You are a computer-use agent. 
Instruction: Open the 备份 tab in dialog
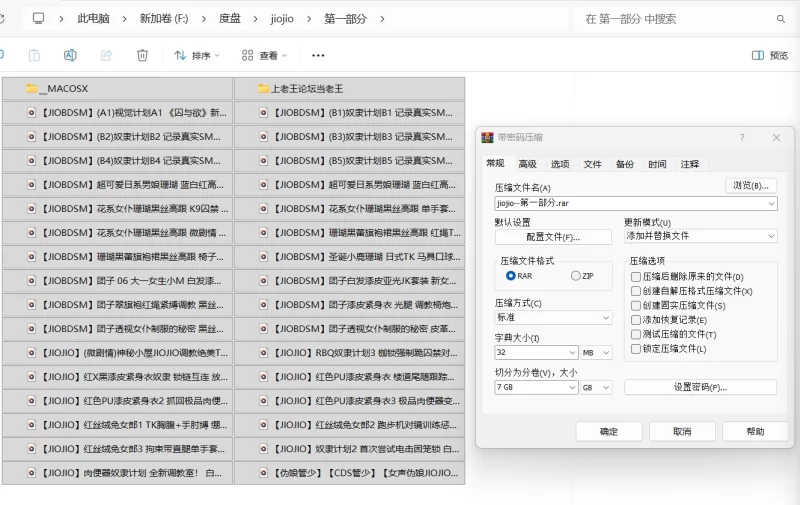click(624, 164)
